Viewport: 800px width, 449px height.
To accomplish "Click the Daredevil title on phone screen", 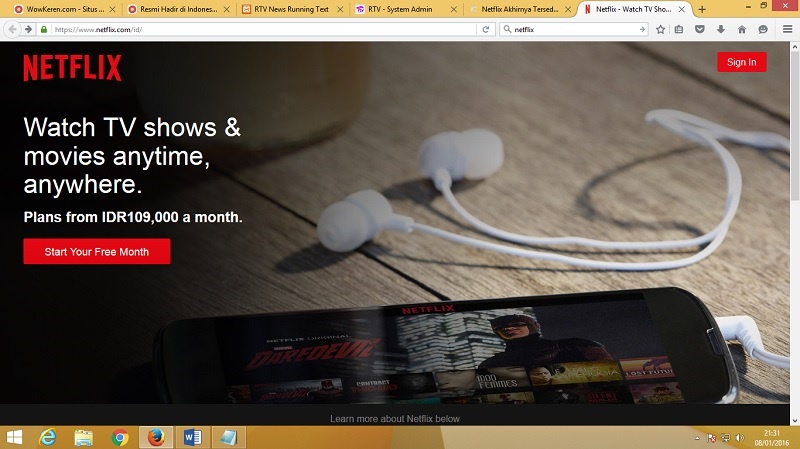I will click(312, 354).
